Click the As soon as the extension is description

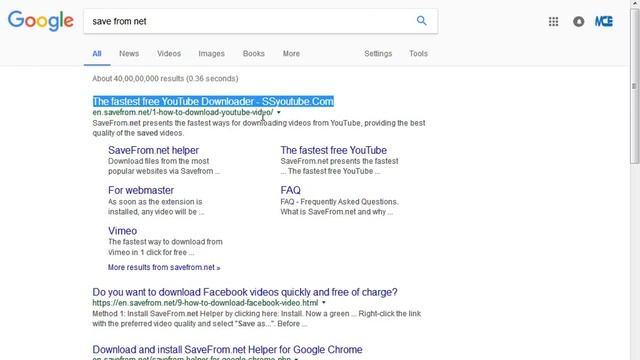point(156,207)
